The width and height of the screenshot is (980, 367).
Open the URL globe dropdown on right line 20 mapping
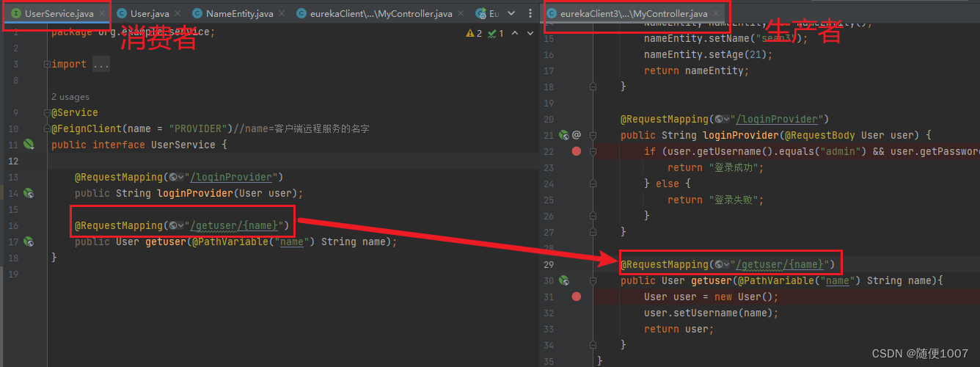[x=722, y=119]
